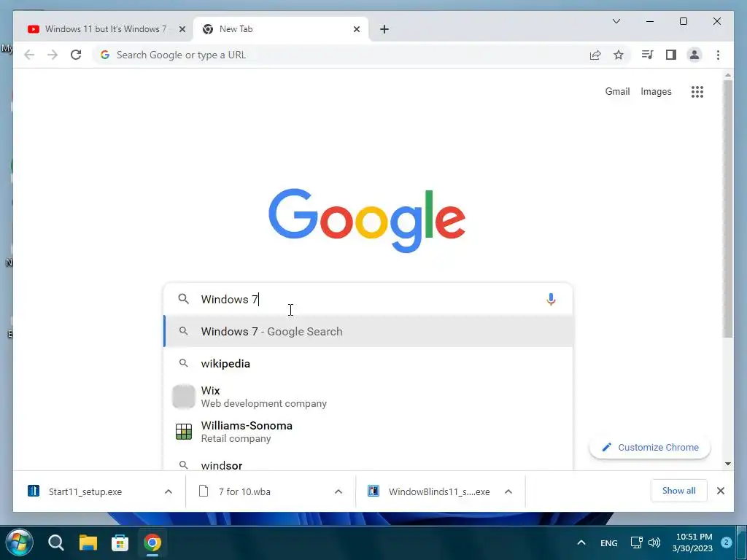Open the Chrome three-dot menu
The width and height of the screenshot is (747, 560).
point(718,55)
